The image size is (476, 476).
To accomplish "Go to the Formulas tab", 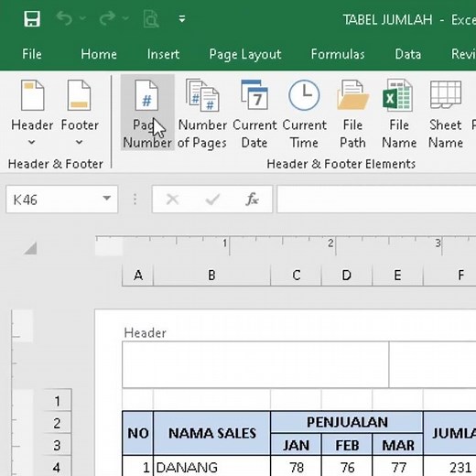I will (338, 54).
